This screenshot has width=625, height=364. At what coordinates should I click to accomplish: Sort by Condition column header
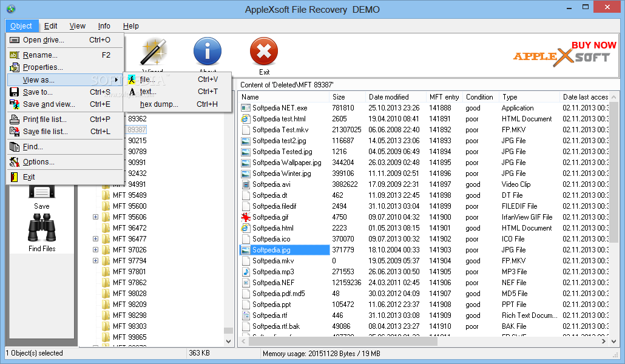pos(481,97)
